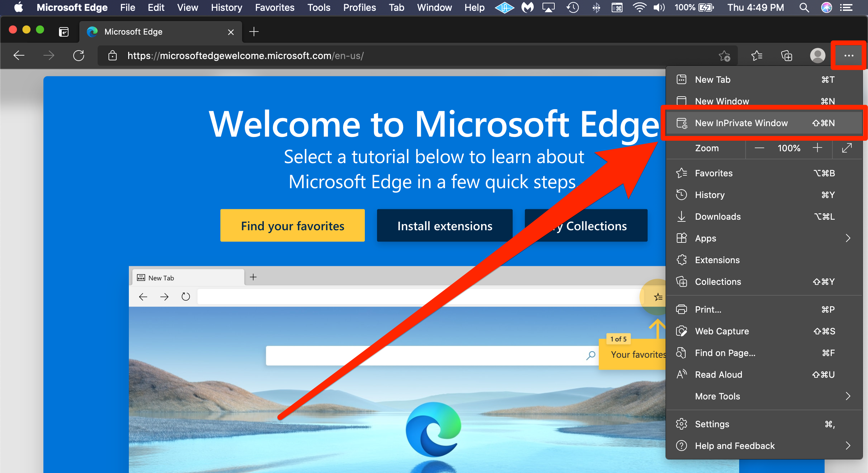
Task: Click the New InPrivate Window option
Action: point(742,123)
